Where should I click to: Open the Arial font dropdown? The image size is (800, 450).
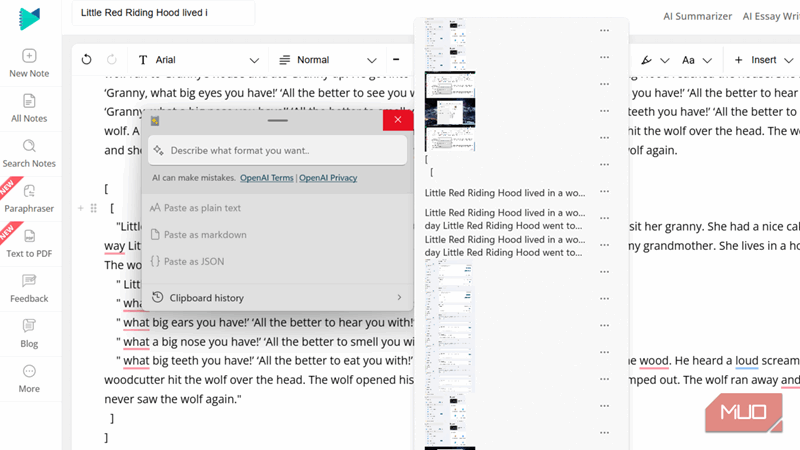pos(198,60)
